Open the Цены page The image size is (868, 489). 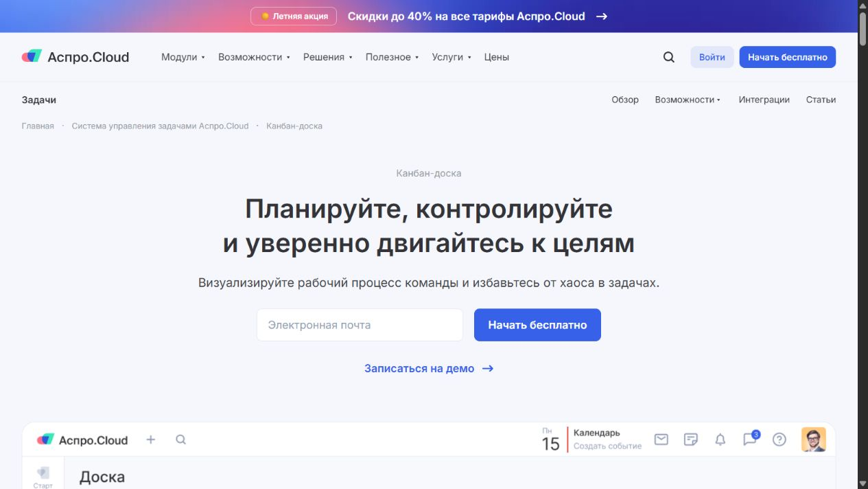497,57
